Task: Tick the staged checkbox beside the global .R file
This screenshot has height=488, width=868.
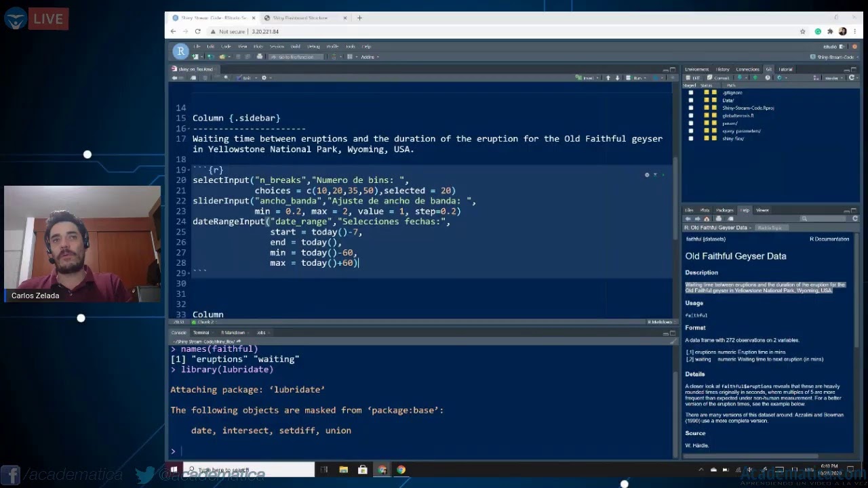Action: 691,116
